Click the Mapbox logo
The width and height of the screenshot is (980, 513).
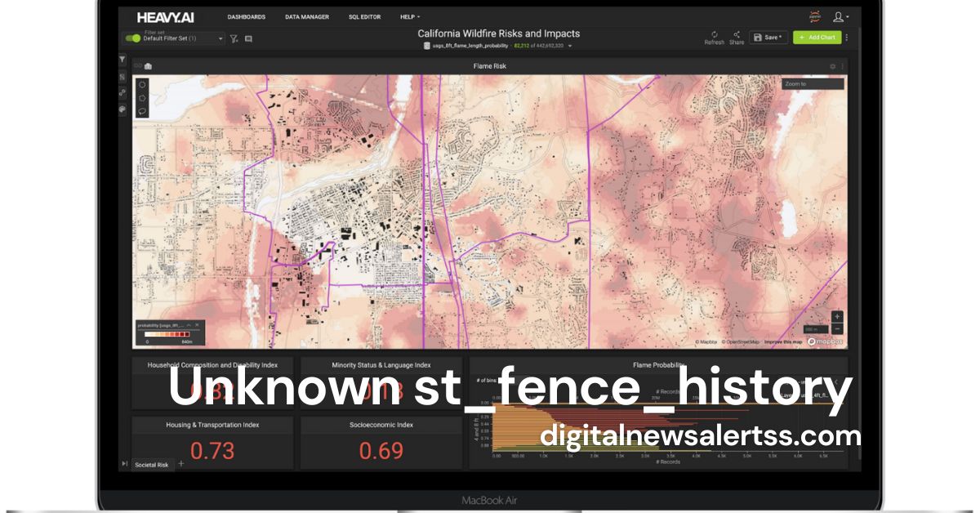click(826, 341)
